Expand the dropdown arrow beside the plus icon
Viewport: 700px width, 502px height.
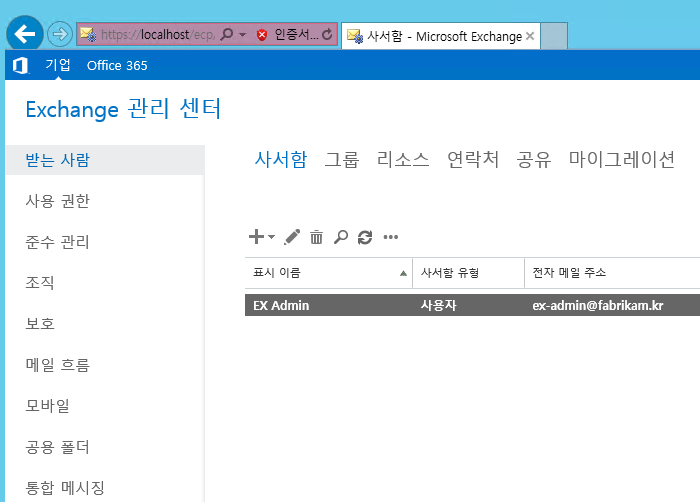(271, 237)
